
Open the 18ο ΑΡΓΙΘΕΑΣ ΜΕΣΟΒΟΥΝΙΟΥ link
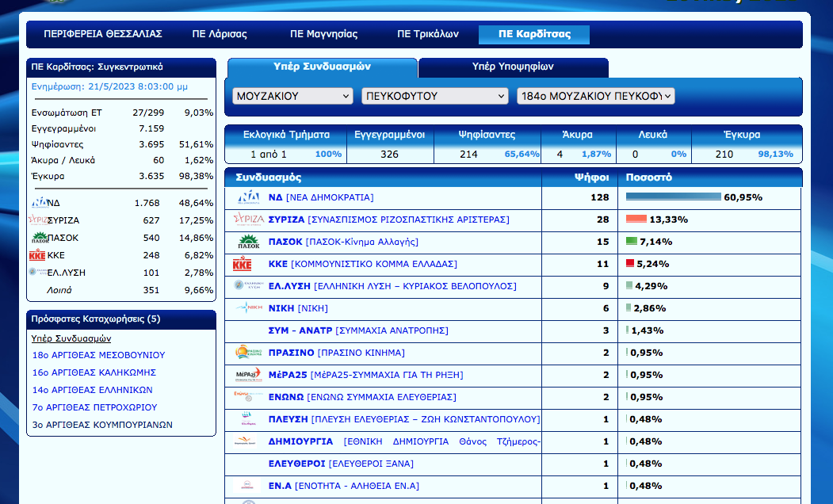(x=98, y=355)
